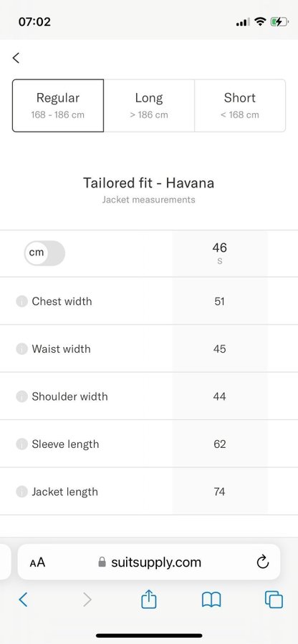Tap the suitsupply.com address field
Screen dimensions: 298x644
pos(149,562)
